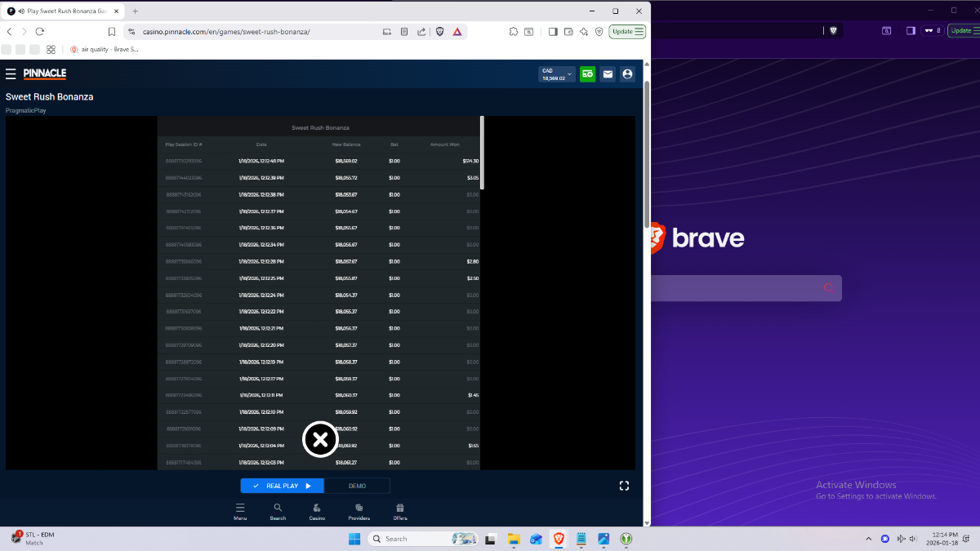Select the Sweet Rush Bonanza browser tab
The image size is (980, 551).
pyautogui.click(x=65, y=11)
